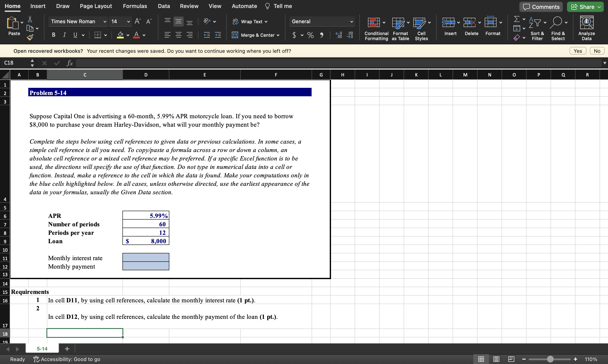Apply borders using the Borders icon
The image size is (608, 364).
98,35
